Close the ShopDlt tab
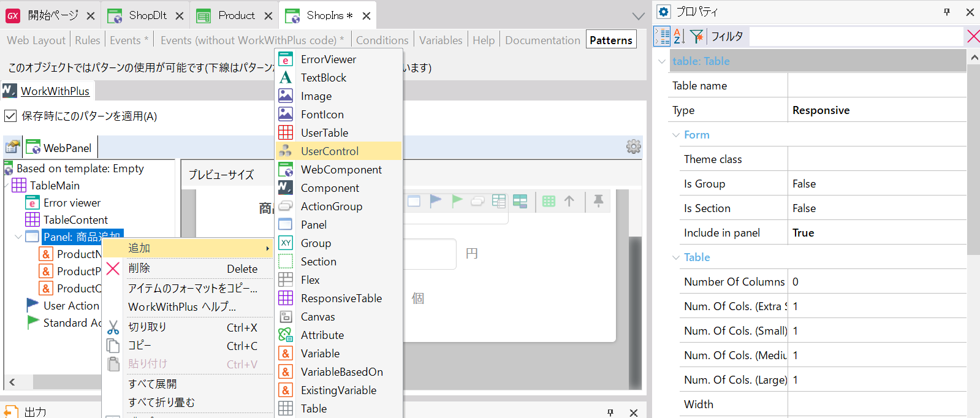 180,16
